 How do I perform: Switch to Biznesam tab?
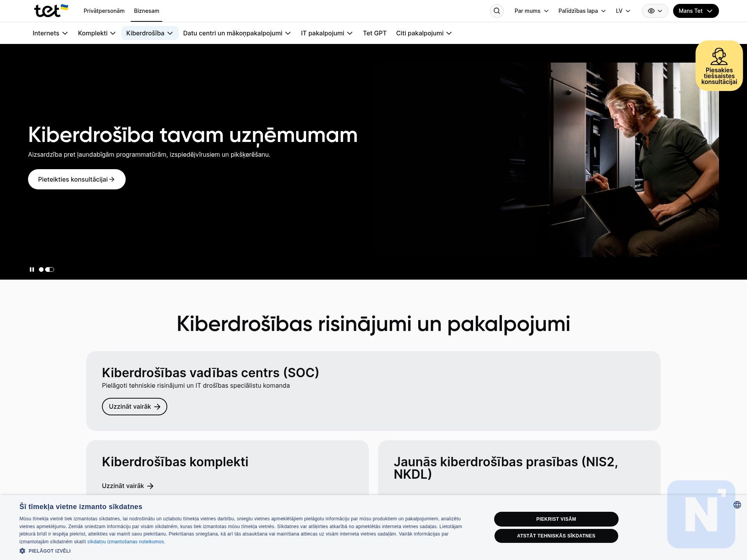coord(147,11)
